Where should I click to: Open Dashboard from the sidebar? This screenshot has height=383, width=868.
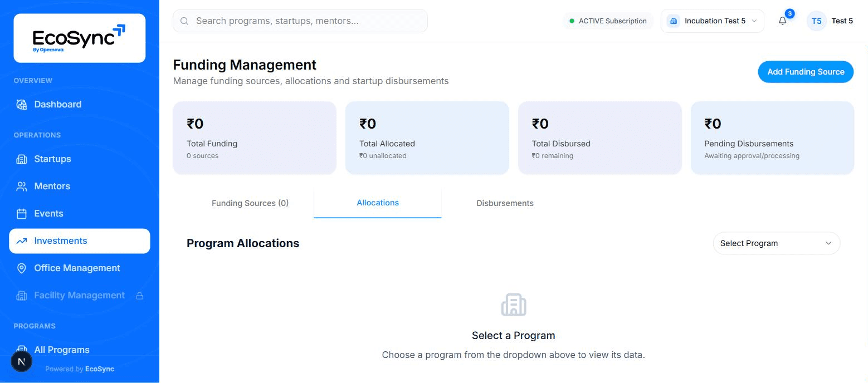[x=79, y=105]
